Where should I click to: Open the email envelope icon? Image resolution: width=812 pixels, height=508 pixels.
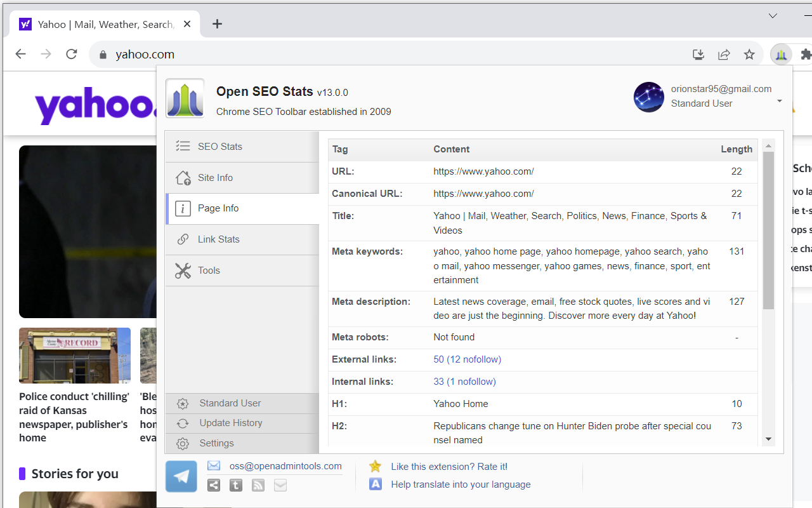[x=280, y=485]
